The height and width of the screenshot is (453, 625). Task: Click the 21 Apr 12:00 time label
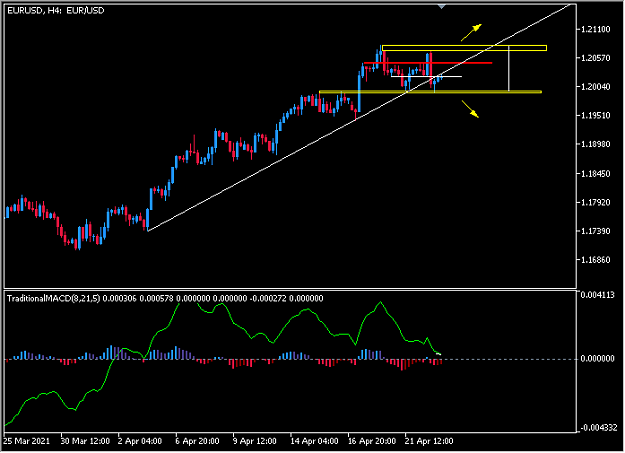429,441
